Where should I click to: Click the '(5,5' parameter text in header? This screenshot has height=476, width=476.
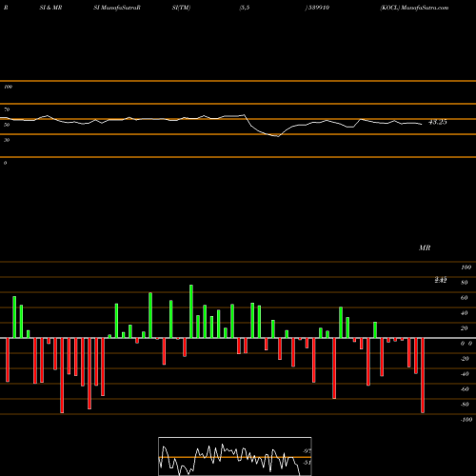(245, 8)
